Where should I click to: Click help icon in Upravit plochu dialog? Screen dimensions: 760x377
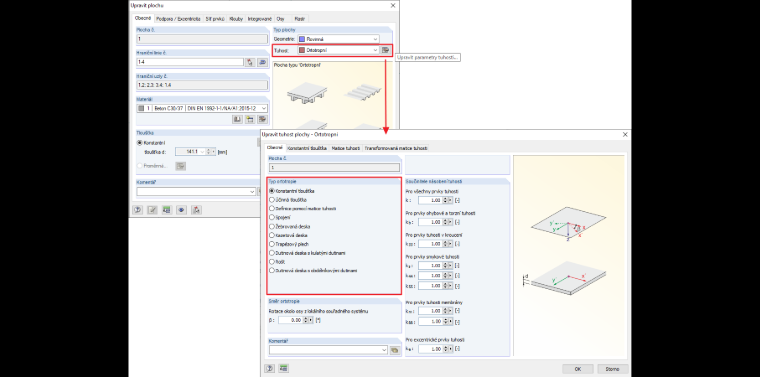point(138,210)
